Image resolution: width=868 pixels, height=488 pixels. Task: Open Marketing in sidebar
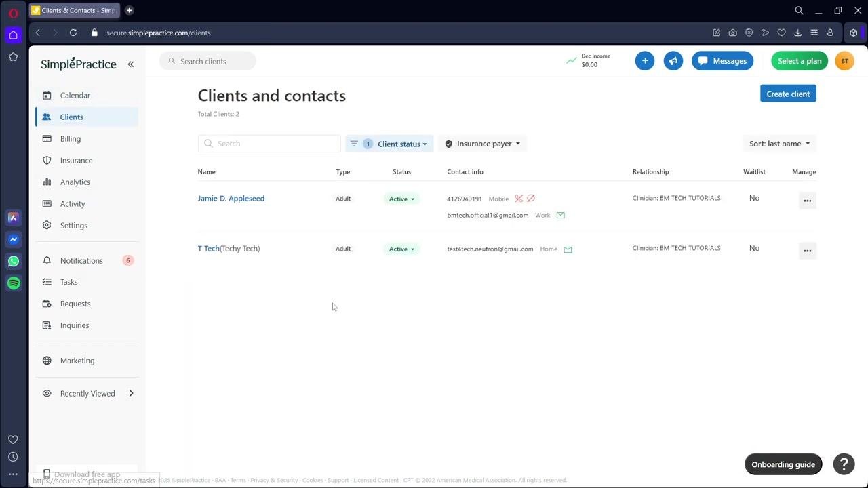point(87,361)
